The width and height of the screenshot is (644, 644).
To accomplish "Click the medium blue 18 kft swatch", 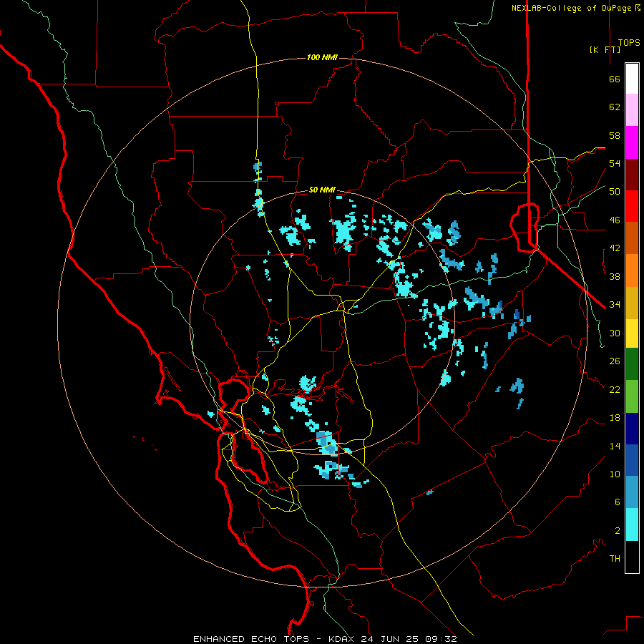I will (x=632, y=460).
